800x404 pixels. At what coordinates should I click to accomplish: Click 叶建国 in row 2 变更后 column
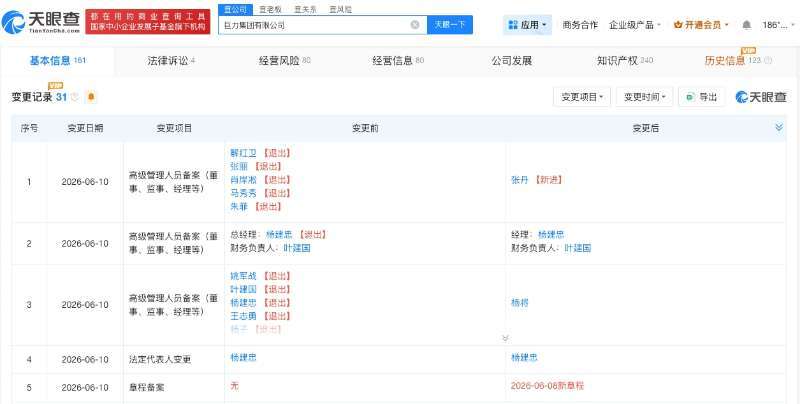pyautogui.click(x=578, y=248)
